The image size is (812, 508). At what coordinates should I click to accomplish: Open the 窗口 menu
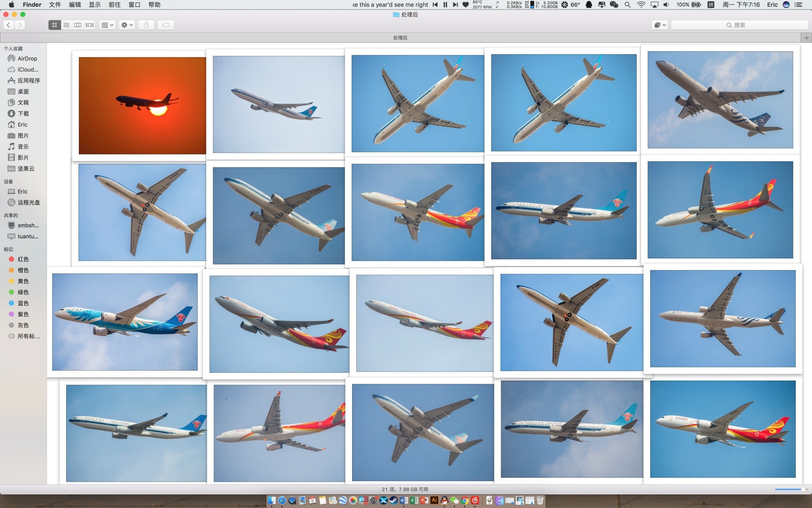(x=134, y=5)
